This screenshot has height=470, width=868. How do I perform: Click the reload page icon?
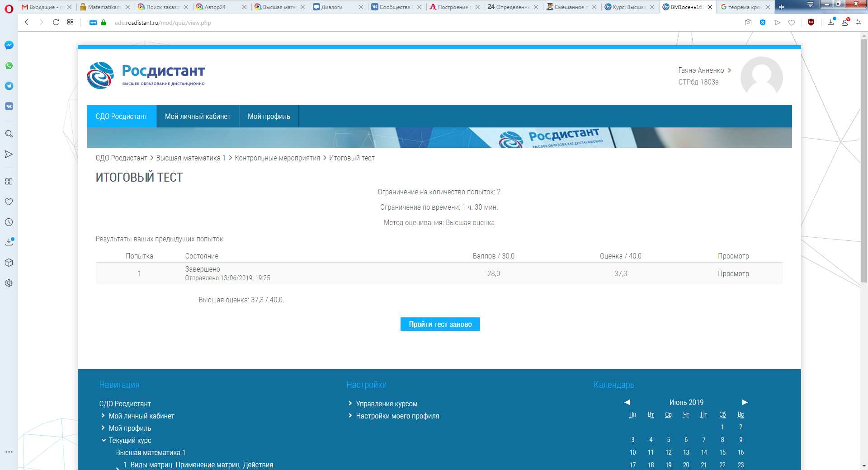tap(56, 22)
